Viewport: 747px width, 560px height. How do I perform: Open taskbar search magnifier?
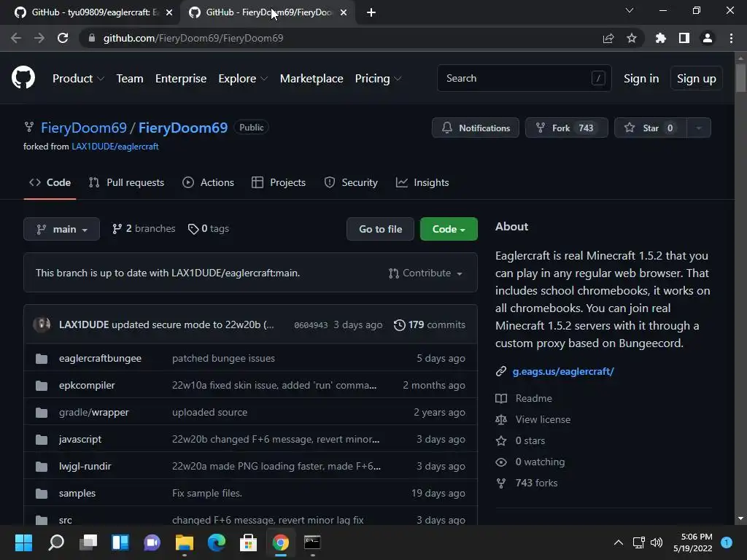click(x=56, y=542)
